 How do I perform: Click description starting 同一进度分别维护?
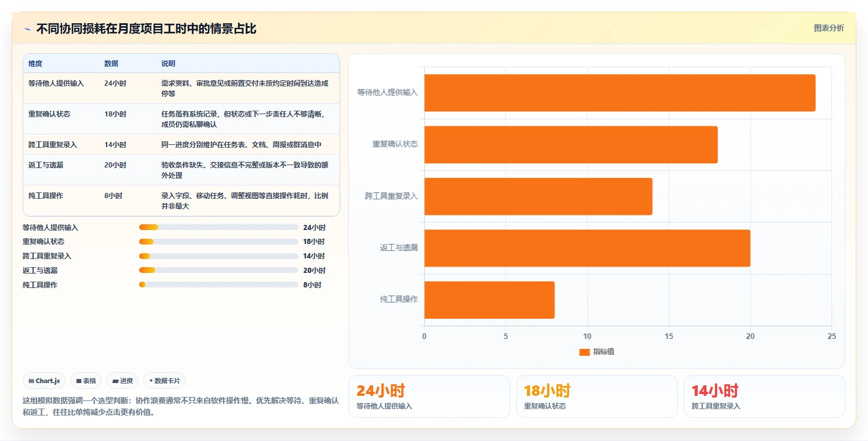(x=242, y=144)
